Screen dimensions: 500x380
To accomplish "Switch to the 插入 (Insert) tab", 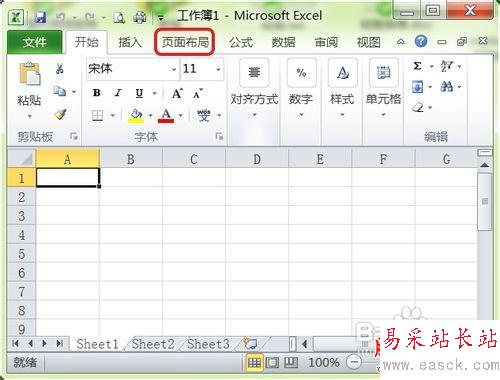I will [130, 42].
